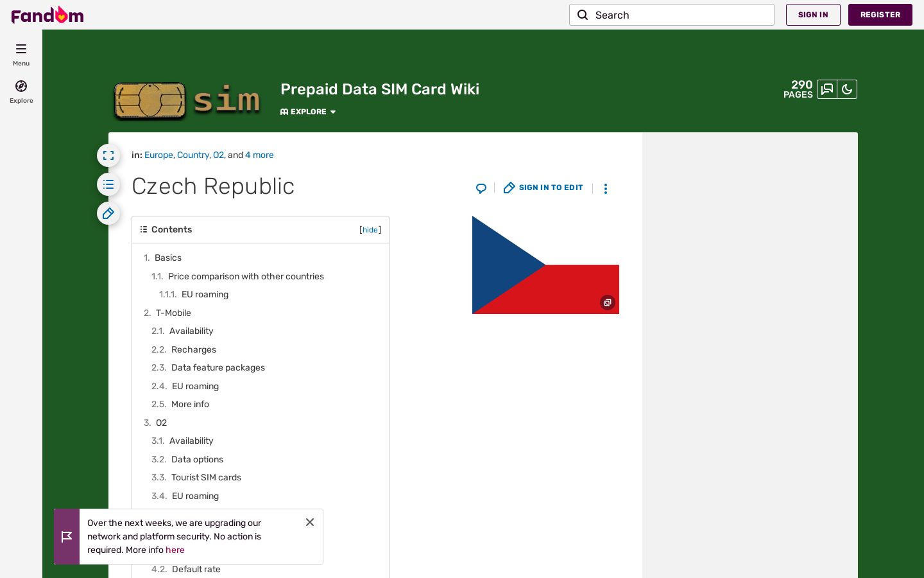Click the Czech Republic flag thumbnail
Screen dimensions: 924x578
point(545,265)
